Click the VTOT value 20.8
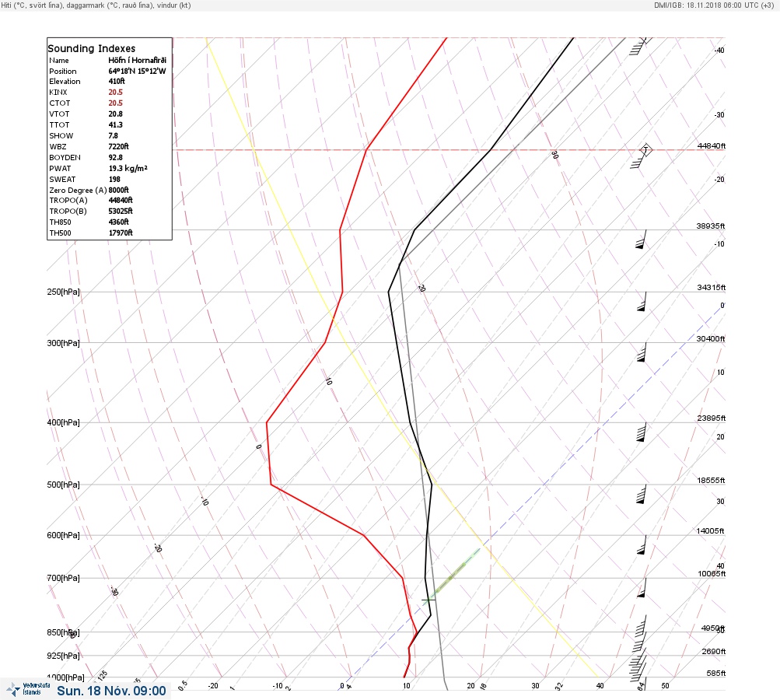 [115, 114]
